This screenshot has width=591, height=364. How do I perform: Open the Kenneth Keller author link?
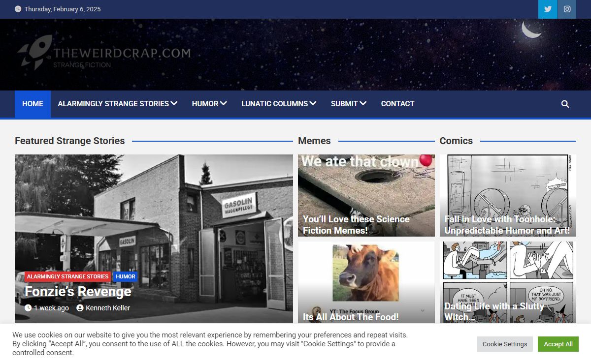[108, 308]
